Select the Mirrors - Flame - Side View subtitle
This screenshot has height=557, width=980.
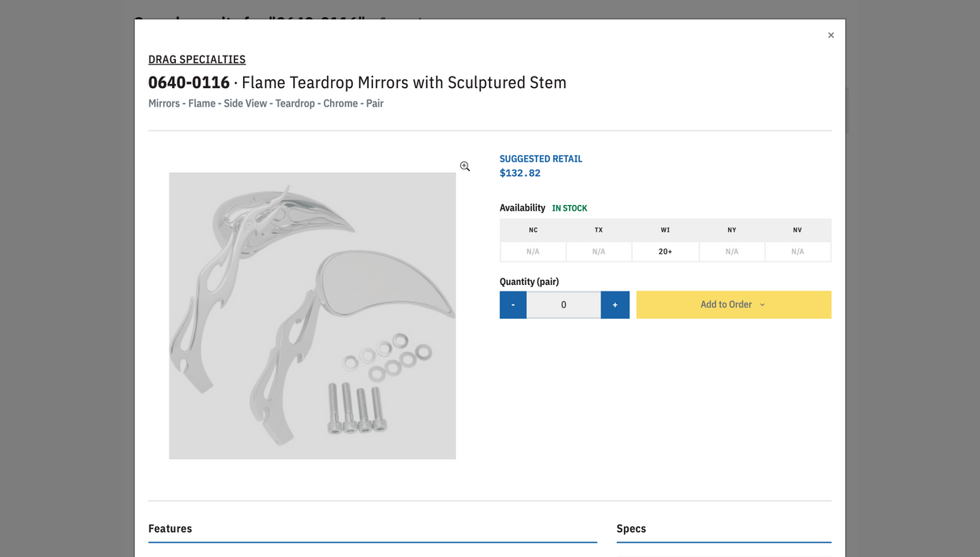tap(266, 103)
